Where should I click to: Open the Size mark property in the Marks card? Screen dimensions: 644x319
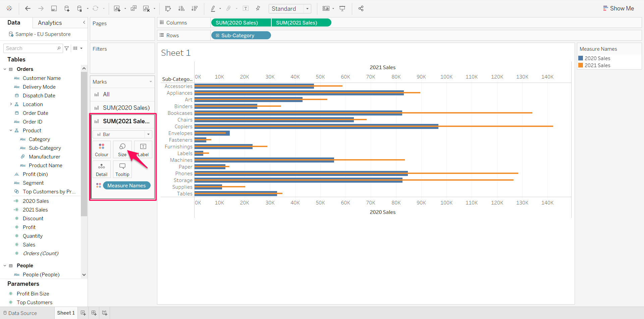click(x=122, y=149)
